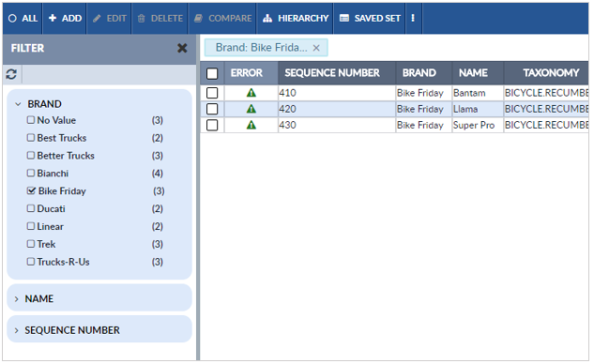Click the DELETE toolbar button
Viewport: 594px width, 364px height.
[160, 19]
